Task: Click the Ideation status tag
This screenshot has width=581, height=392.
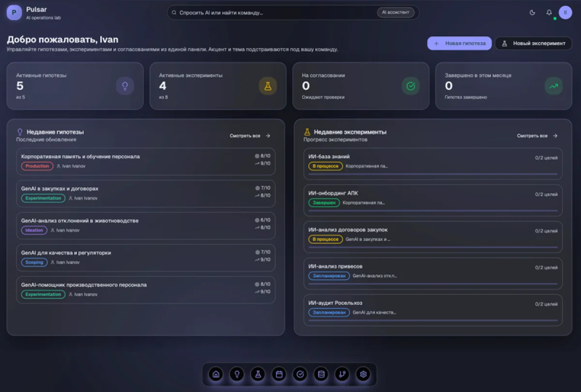Action: 34,230
